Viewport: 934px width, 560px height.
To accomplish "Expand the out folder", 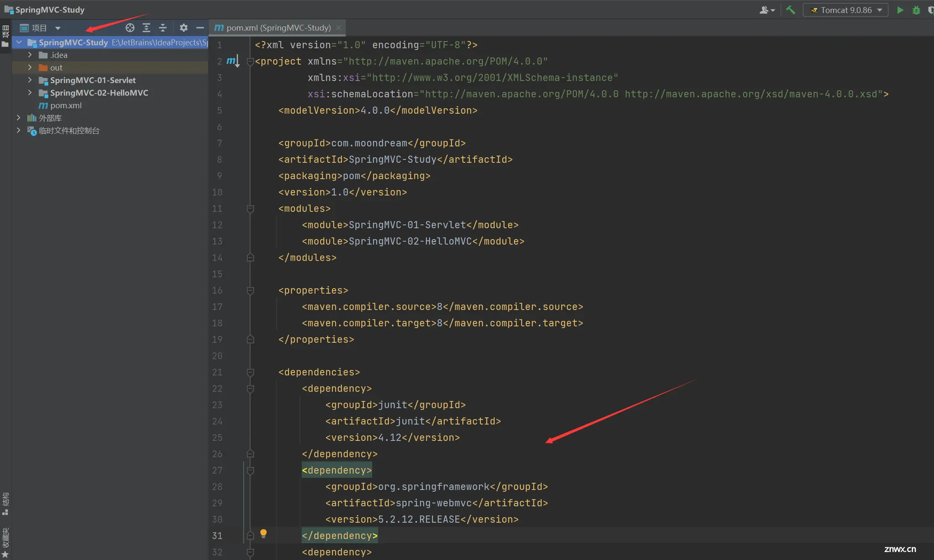I will click(x=30, y=68).
